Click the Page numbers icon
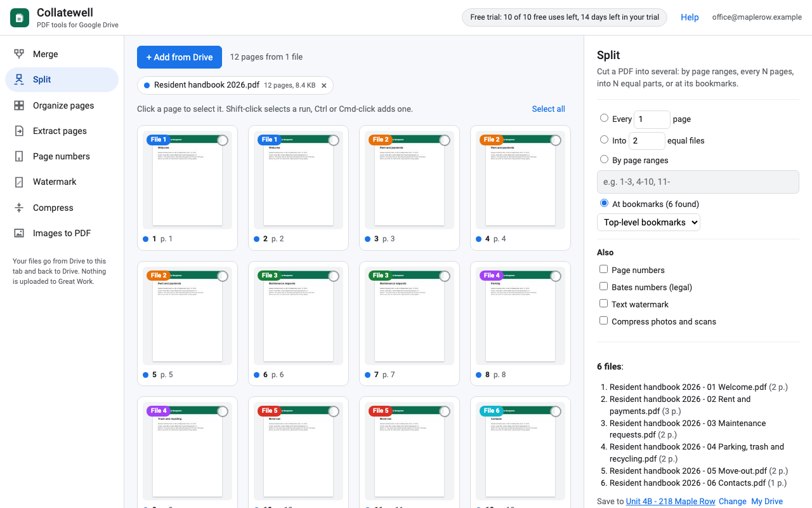812x508 pixels. click(x=19, y=156)
